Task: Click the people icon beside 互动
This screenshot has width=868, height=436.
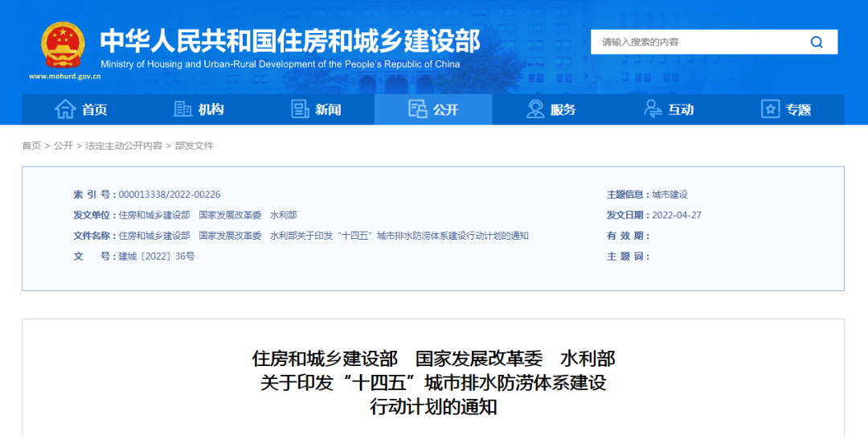Action: (653, 109)
